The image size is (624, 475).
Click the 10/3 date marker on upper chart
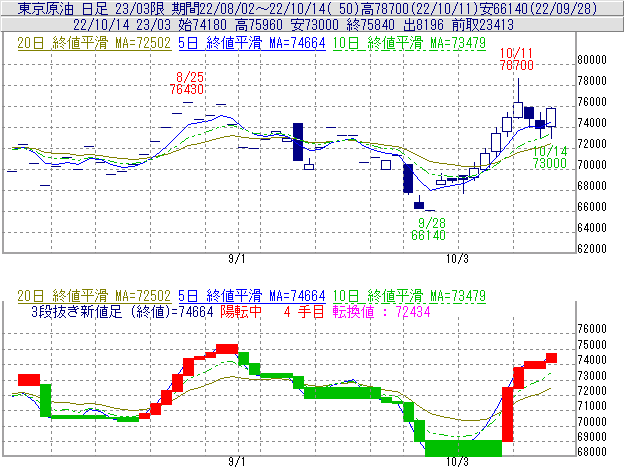coord(457,259)
